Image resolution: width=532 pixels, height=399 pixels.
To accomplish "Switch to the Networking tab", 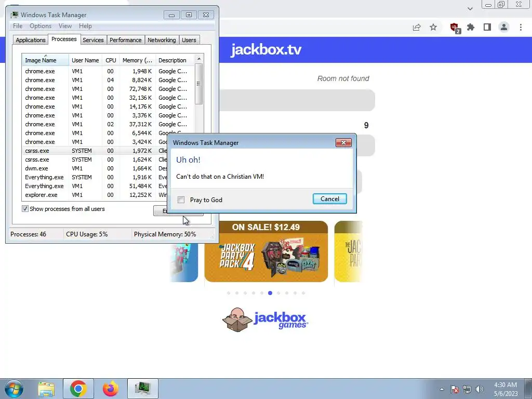I will [x=162, y=40].
